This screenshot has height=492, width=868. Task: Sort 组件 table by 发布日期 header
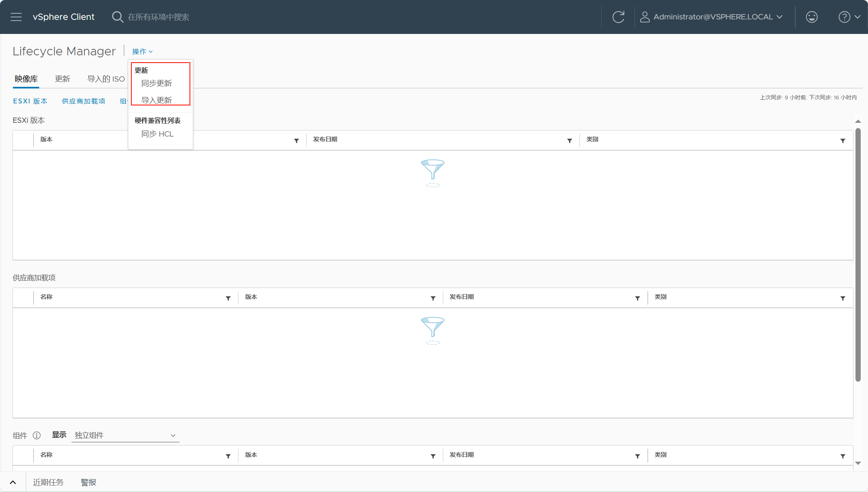point(462,455)
